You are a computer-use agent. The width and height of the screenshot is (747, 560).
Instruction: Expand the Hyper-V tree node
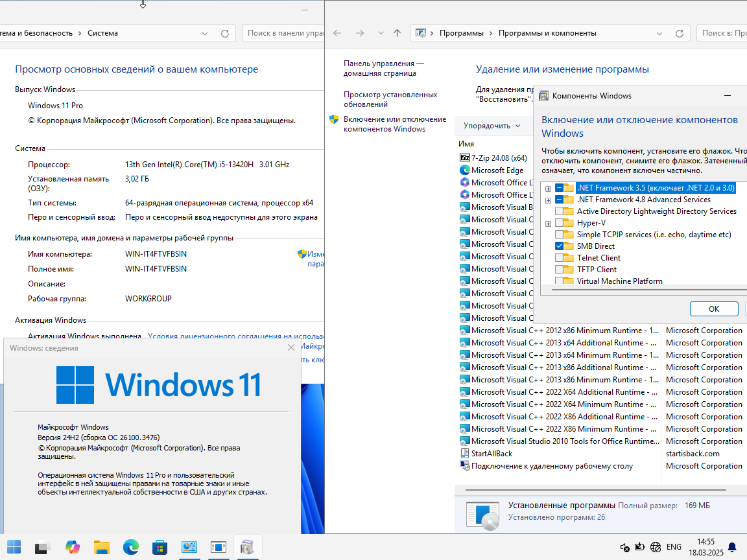549,224
